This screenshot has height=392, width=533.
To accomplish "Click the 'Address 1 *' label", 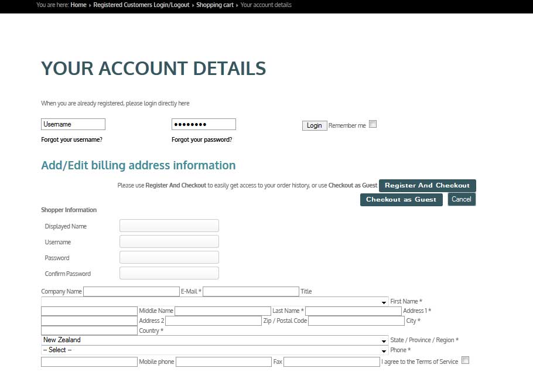I will click(x=417, y=311).
